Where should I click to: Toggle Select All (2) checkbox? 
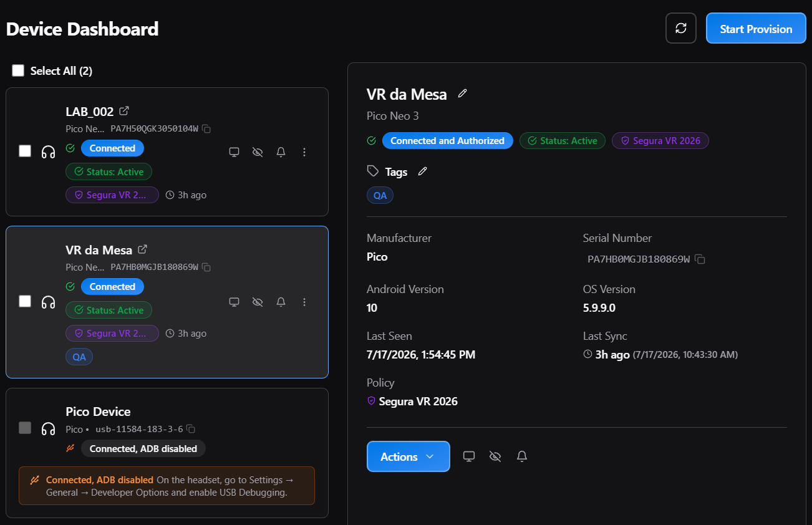(18, 70)
